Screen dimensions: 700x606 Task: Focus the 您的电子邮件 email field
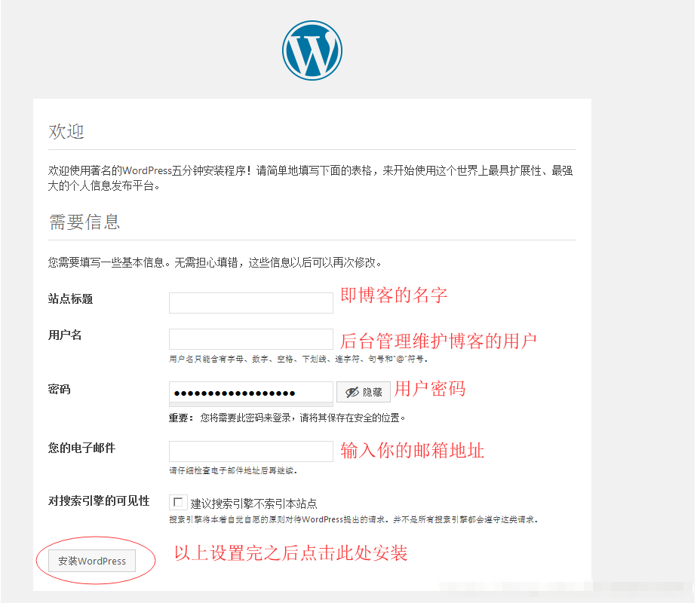point(251,451)
